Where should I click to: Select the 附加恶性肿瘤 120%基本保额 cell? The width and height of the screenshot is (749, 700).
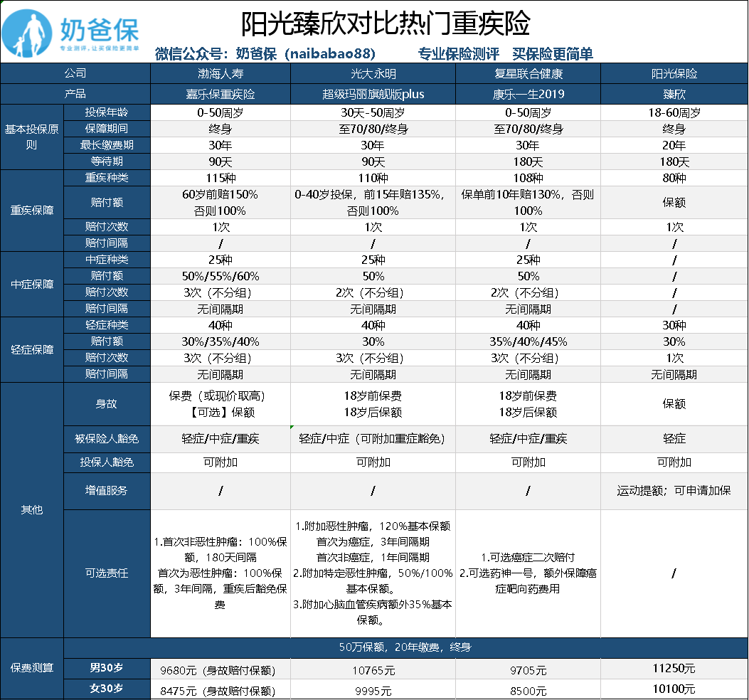[x=373, y=573]
